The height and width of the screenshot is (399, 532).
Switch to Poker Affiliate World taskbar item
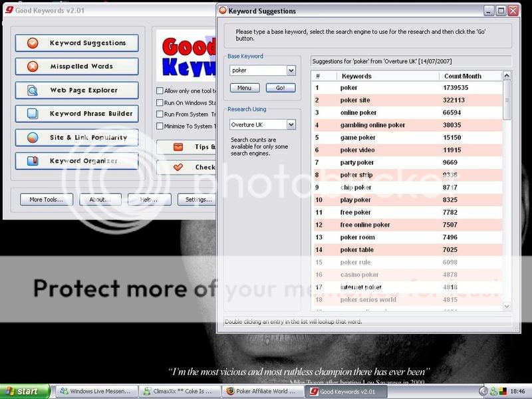[x=263, y=392]
